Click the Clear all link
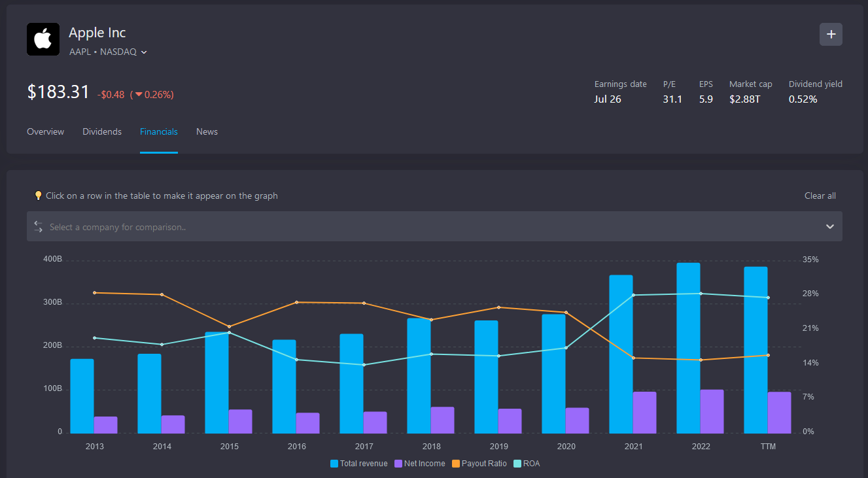 click(820, 196)
